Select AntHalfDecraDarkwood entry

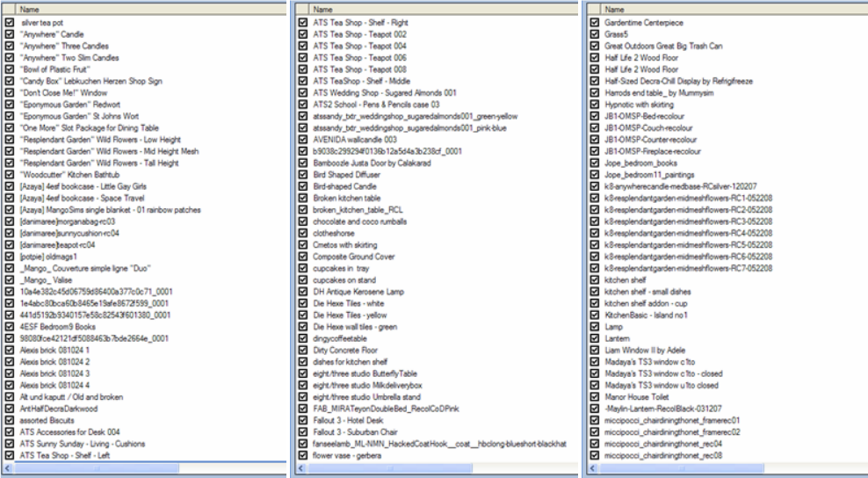pos(59,409)
